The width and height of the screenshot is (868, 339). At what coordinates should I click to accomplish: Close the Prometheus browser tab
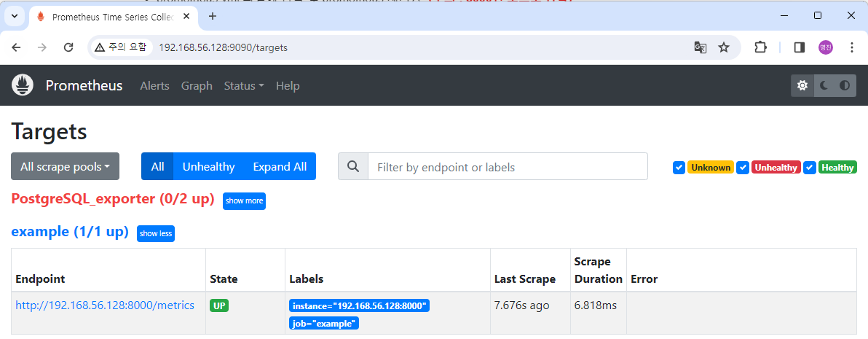[x=186, y=17]
